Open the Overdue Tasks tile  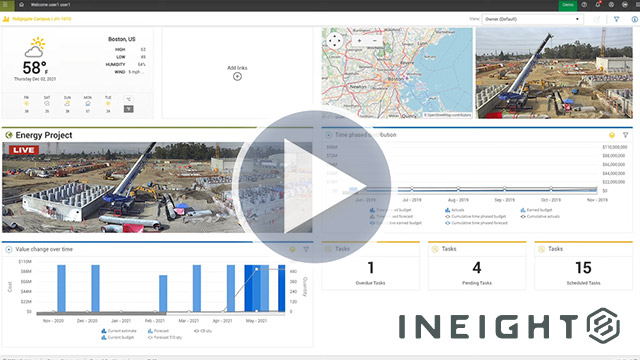click(x=370, y=266)
